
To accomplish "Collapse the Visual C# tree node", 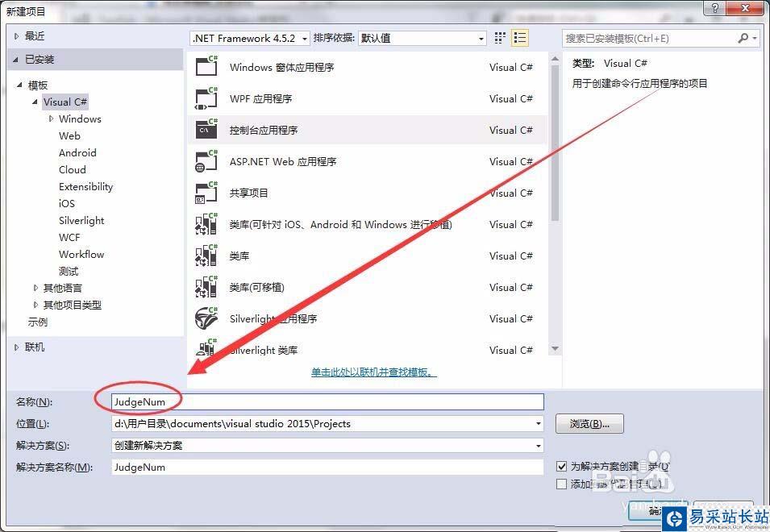I will pyautogui.click(x=35, y=102).
